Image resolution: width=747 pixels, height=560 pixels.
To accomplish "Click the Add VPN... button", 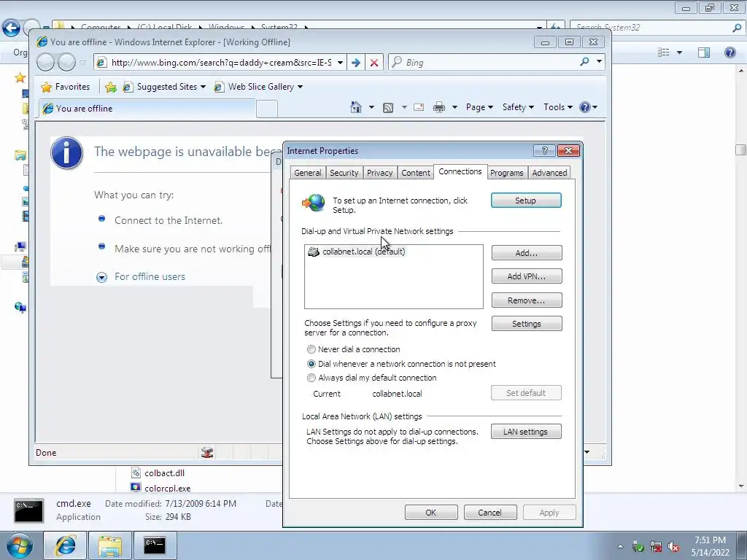I will [x=527, y=276].
